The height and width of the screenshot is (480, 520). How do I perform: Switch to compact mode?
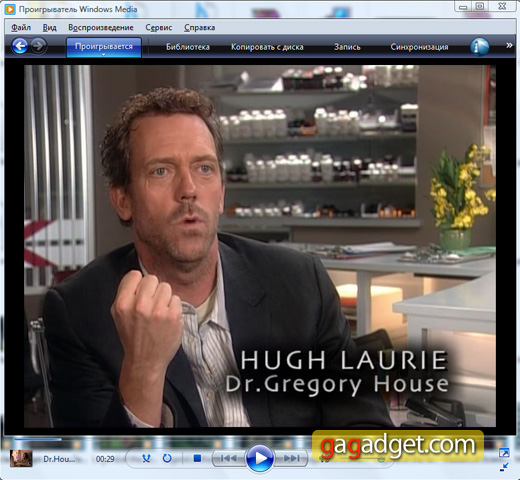504,467
